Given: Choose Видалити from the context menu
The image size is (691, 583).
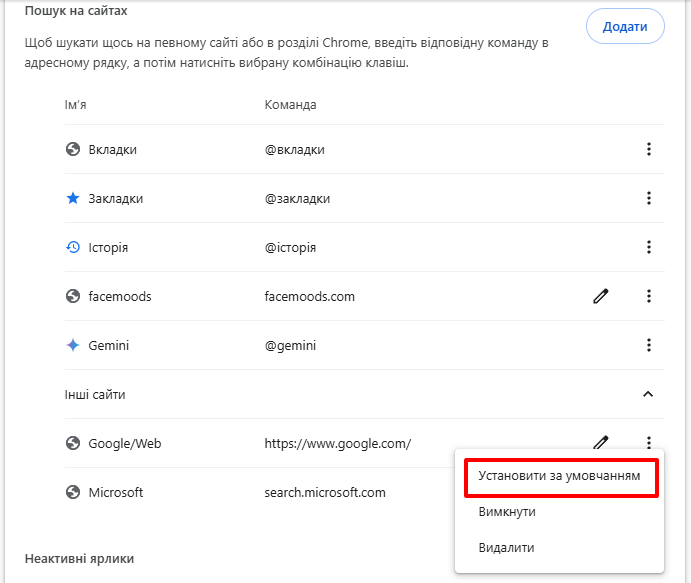Looking at the screenshot, I should pos(506,548).
